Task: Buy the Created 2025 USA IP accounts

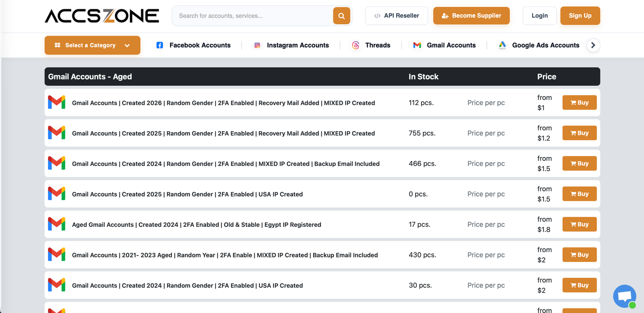Action: point(579,194)
